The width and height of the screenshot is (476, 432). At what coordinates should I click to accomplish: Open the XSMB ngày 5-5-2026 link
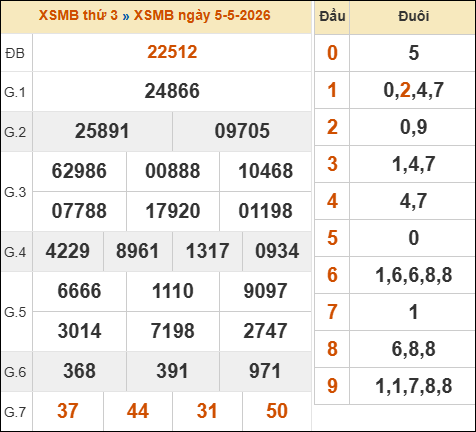[202, 15]
